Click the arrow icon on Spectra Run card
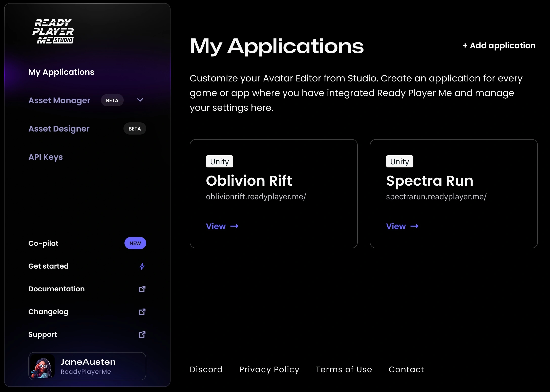Image resolution: width=550 pixels, height=392 pixels. (x=414, y=226)
